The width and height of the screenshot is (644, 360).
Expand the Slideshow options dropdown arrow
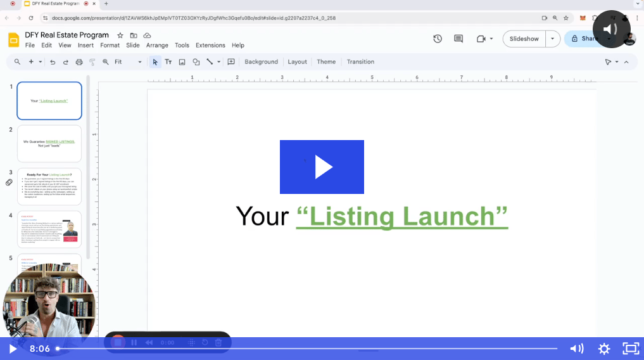(x=552, y=39)
